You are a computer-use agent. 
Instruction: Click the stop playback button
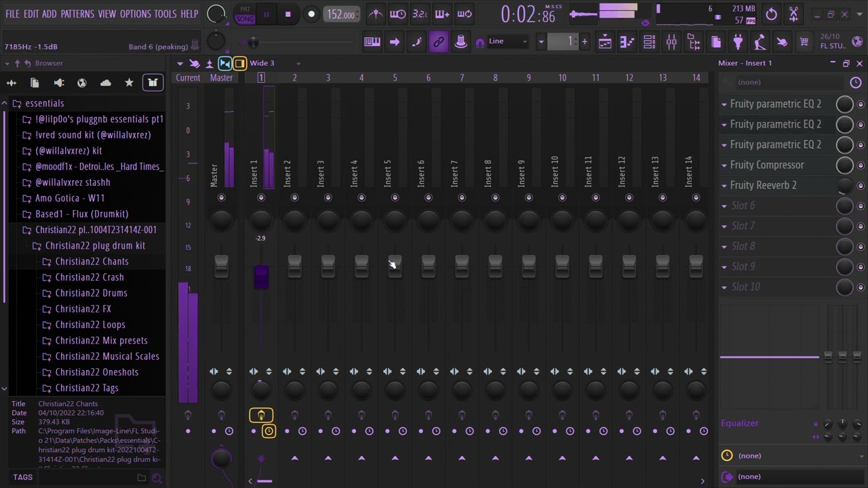coord(288,14)
